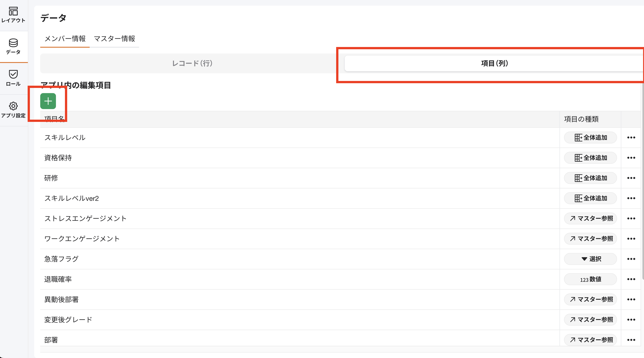Viewport: 644px width, 358px height.
Task: Click 全体追加 type badge for 資格保持
Action: (x=590, y=158)
